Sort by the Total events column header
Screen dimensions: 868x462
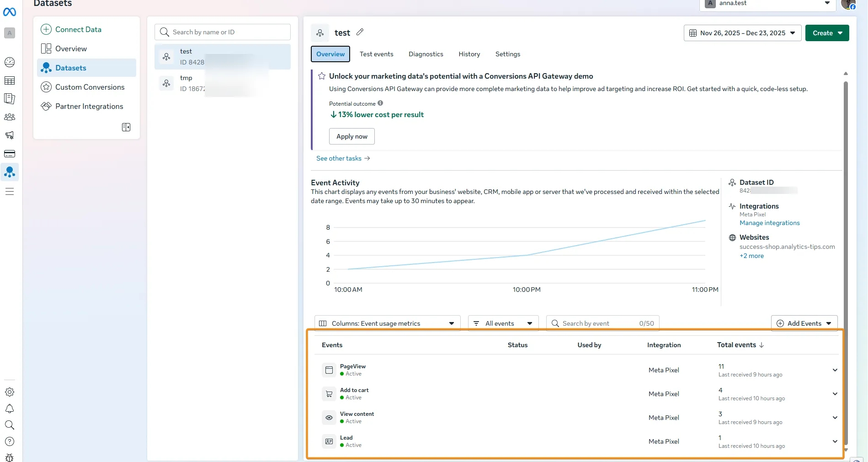pyautogui.click(x=740, y=345)
